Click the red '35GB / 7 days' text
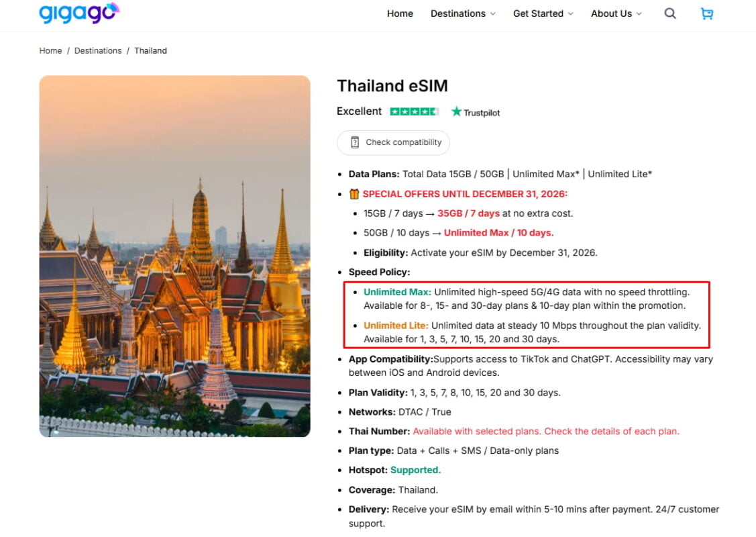 468,213
